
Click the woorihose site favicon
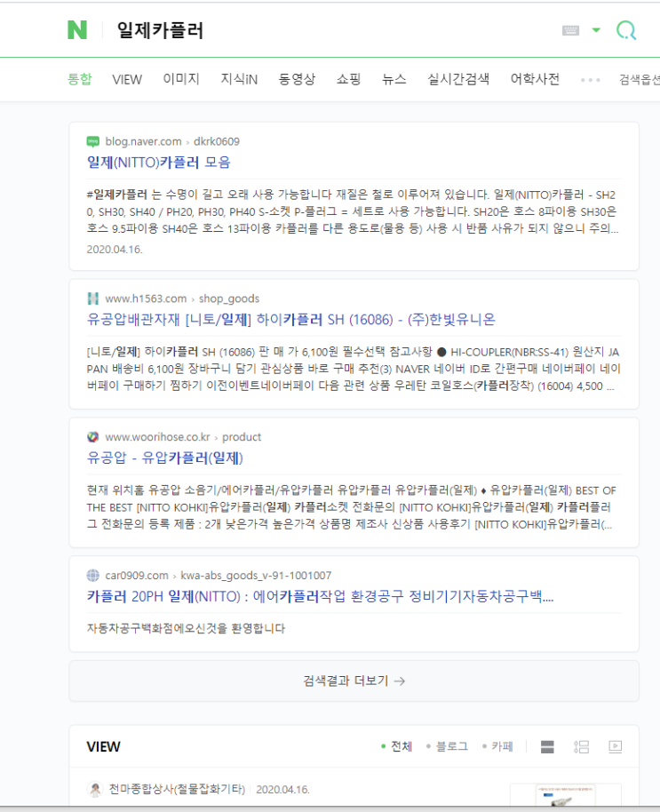(x=93, y=436)
